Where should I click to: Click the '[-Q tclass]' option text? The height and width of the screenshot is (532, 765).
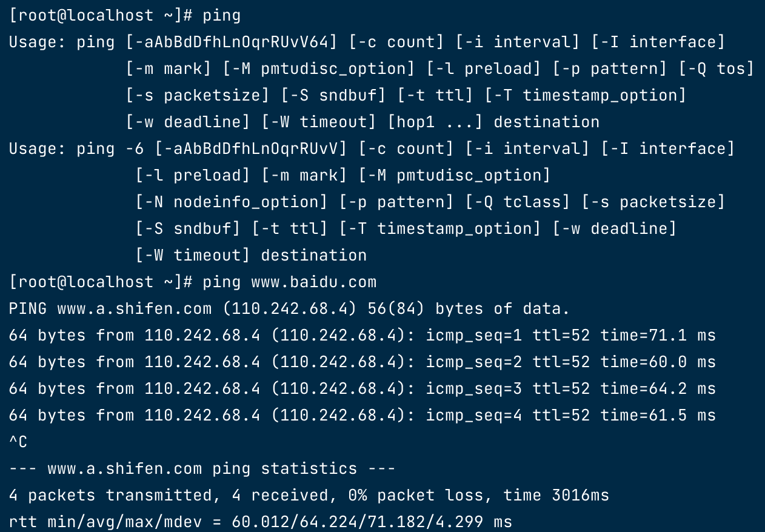[x=517, y=202]
